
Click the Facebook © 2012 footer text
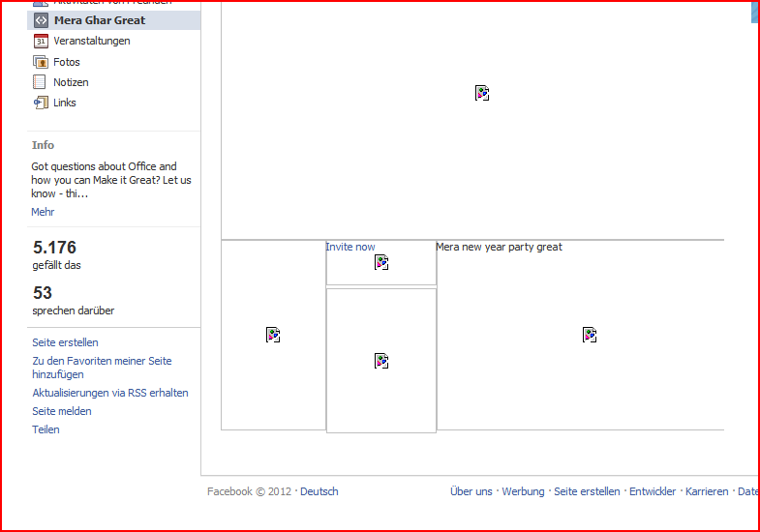click(249, 491)
